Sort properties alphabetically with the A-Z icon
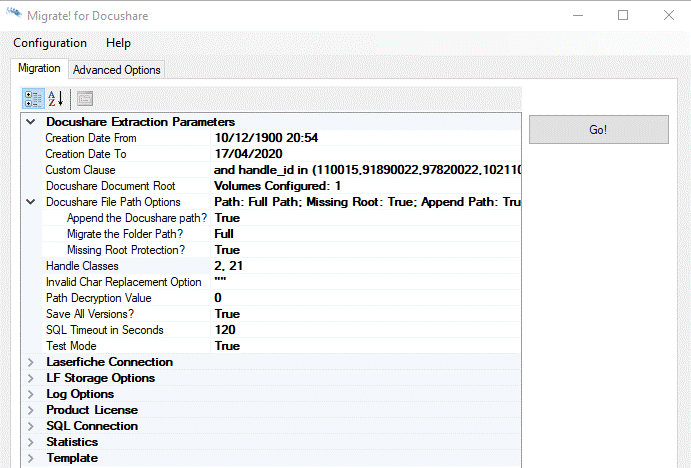 [56, 99]
